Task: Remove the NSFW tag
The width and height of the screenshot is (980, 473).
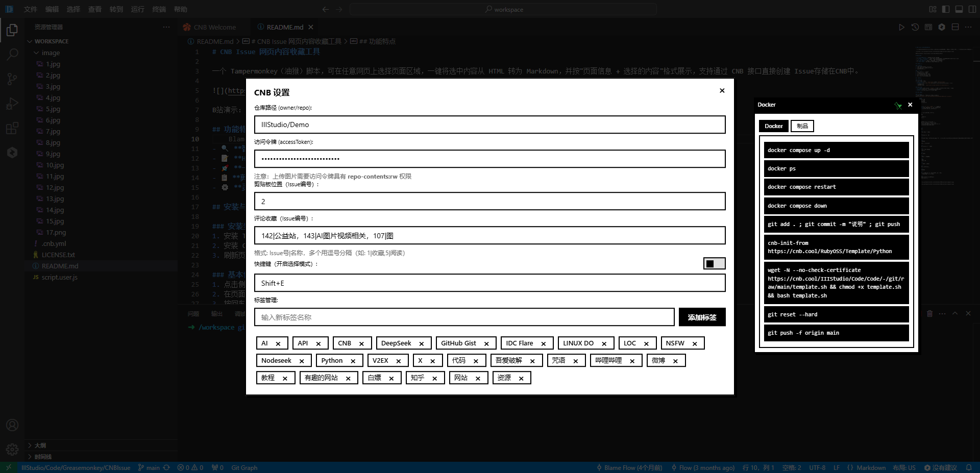Action: 695,344
